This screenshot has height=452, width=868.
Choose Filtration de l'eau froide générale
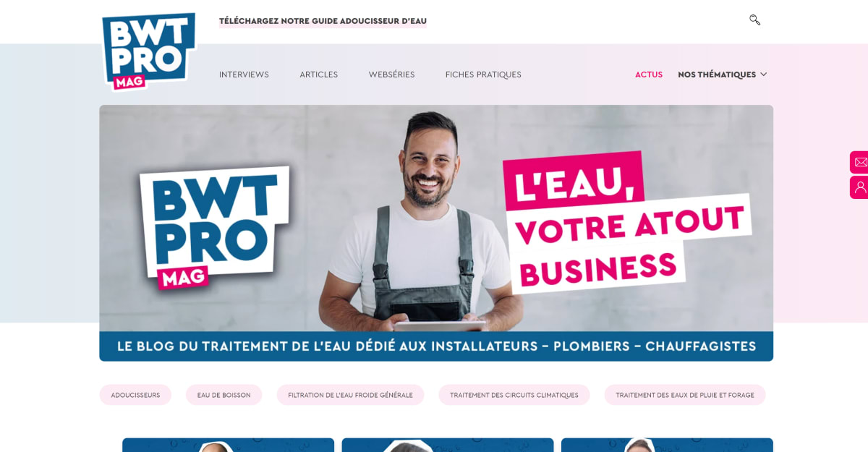tap(350, 395)
